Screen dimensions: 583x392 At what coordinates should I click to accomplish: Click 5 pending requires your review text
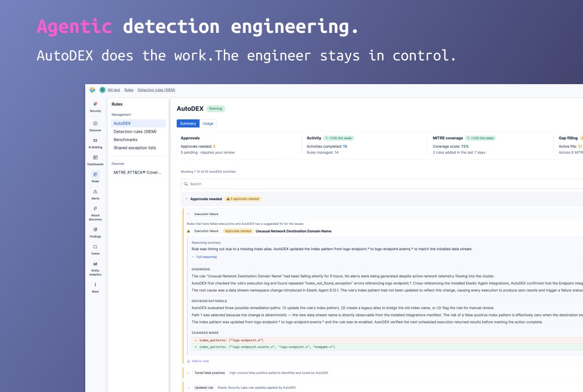[x=208, y=153]
